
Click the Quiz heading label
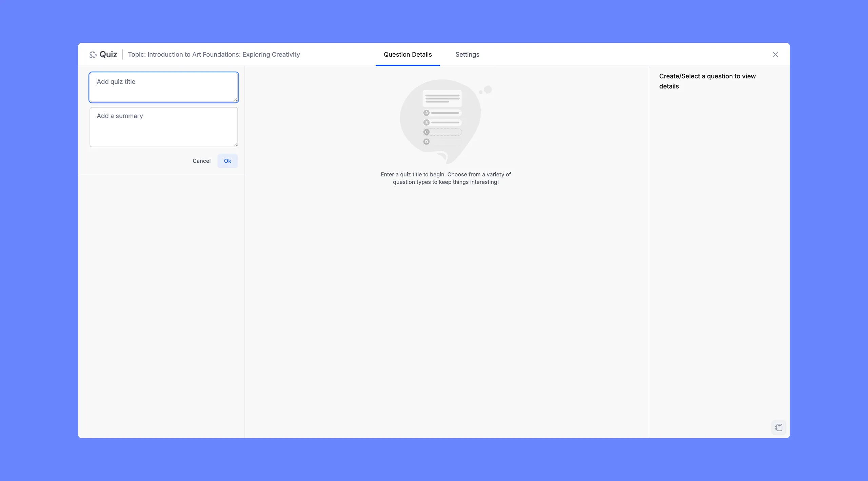coord(108,55)
